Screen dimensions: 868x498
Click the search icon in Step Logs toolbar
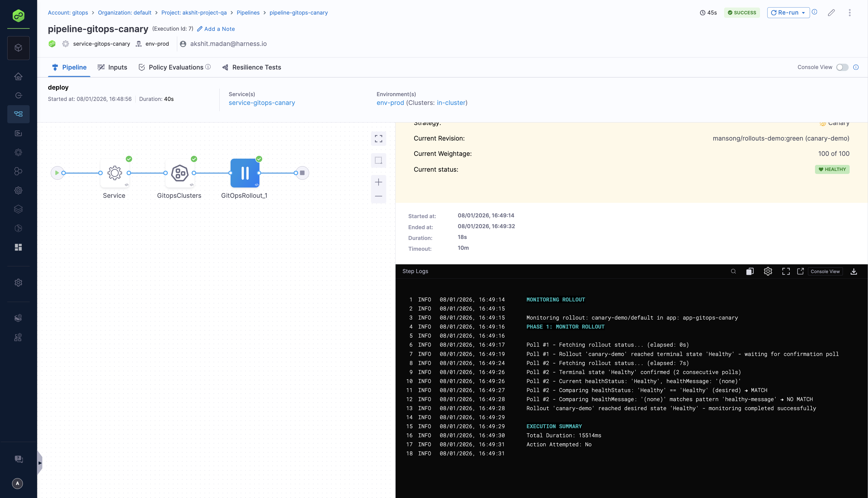pyautogui.click(x=733, y=271)
